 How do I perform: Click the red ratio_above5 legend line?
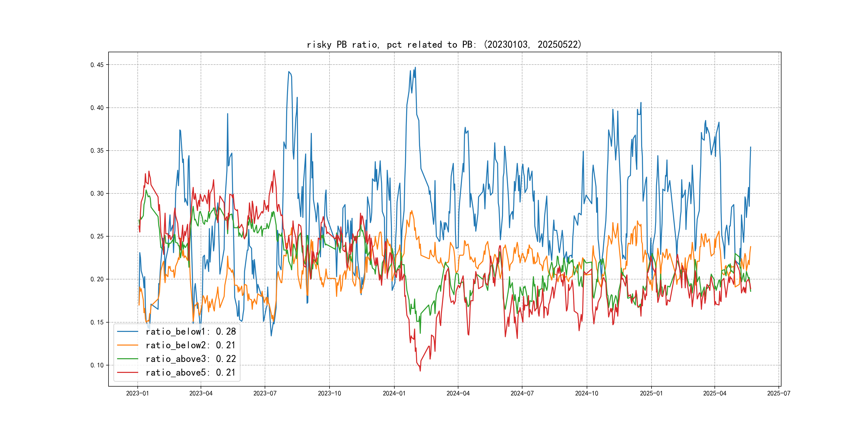click(127, 372)
